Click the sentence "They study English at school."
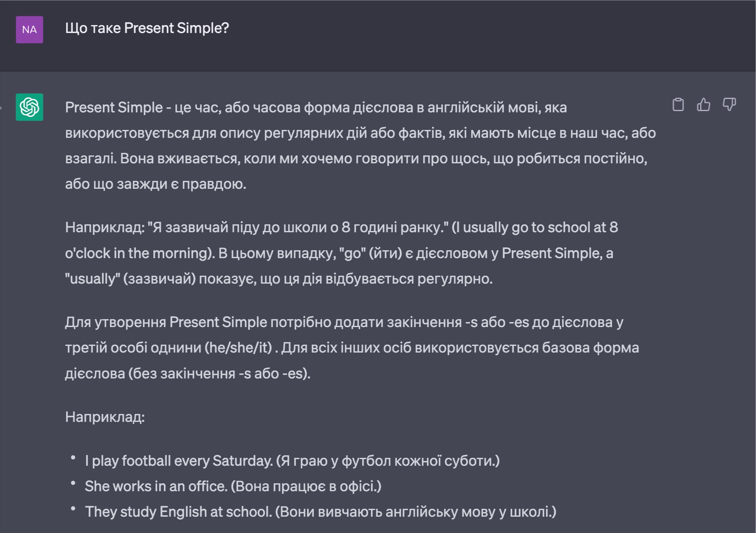Screen dimensions: 756x533 178,512
